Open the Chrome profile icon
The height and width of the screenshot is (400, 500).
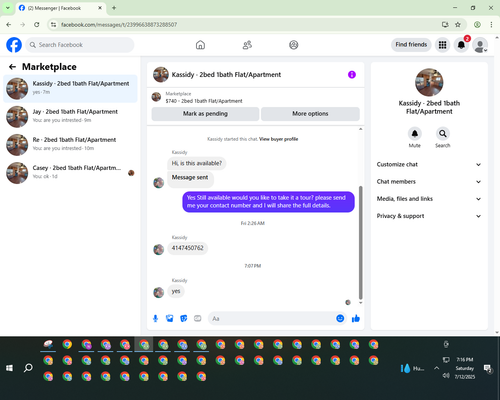tap(477, 24)
